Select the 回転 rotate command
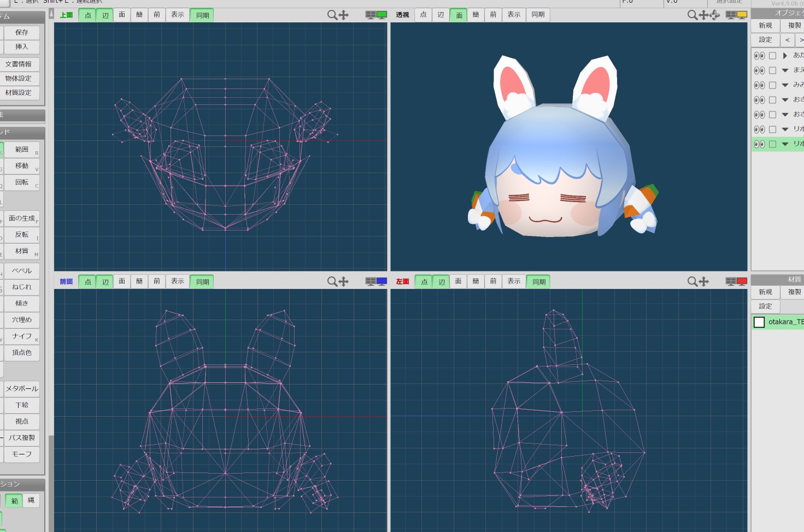804x532 pixels. 22,182
